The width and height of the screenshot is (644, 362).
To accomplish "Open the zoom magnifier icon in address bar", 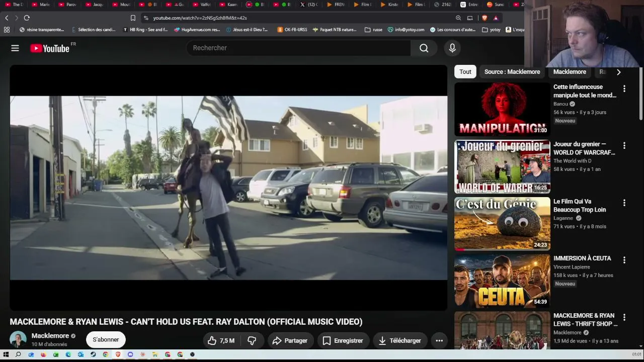I will click(458, 18).
